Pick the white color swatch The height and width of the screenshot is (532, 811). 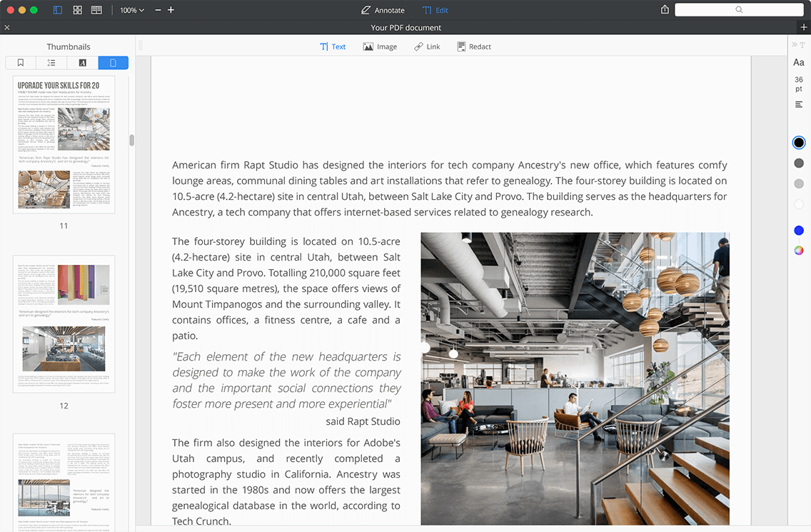pyautogui.click(x=799, y=204)
